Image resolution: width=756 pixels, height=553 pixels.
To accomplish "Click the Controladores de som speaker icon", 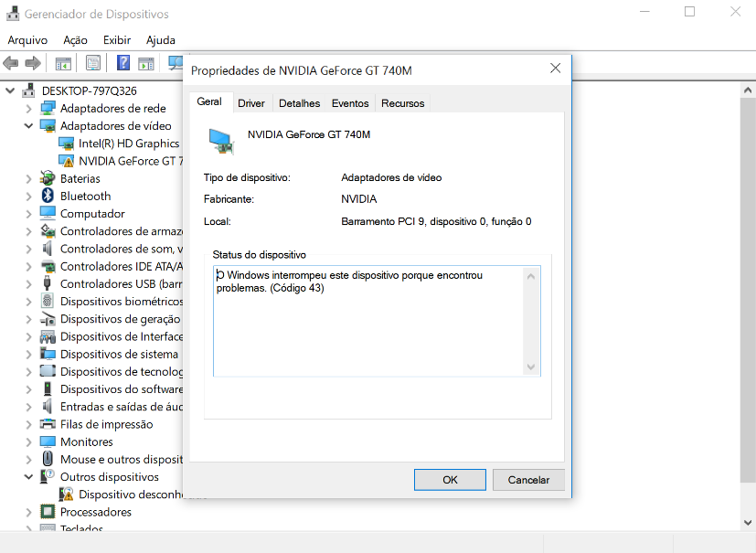I will pos(48,249).
